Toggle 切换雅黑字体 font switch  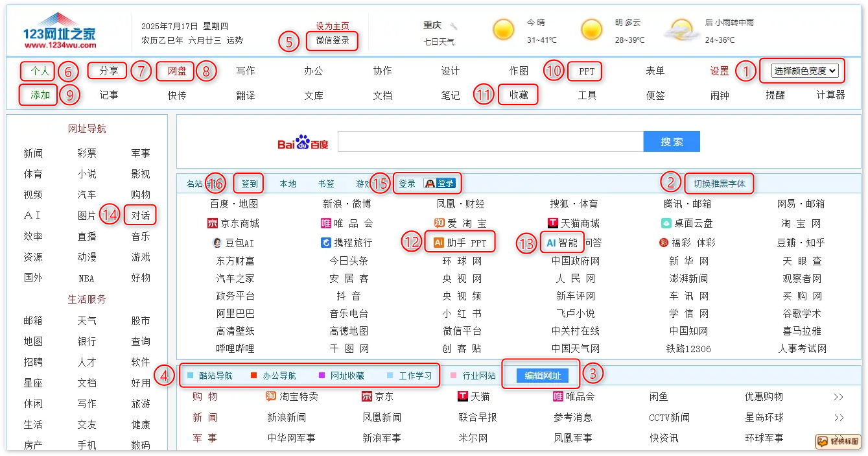[x=720, y=184]
